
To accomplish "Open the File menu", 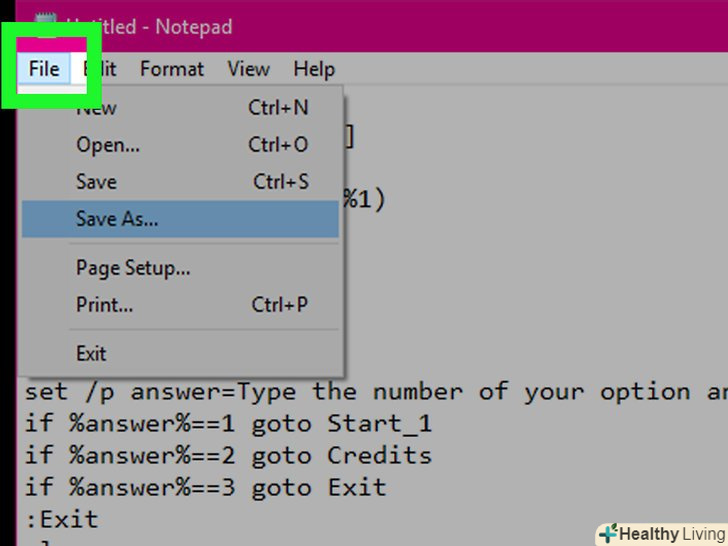I will click(x=44, y=69).
